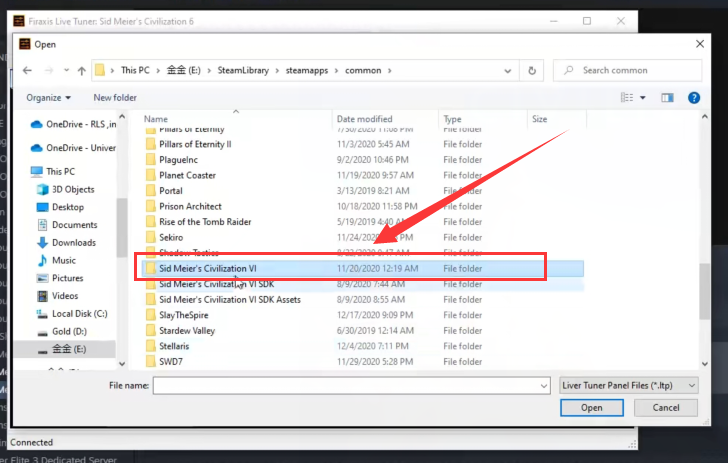728x463 pixels.
Task: Click This PC in address breadcrumb
Action: click(135, 71)
